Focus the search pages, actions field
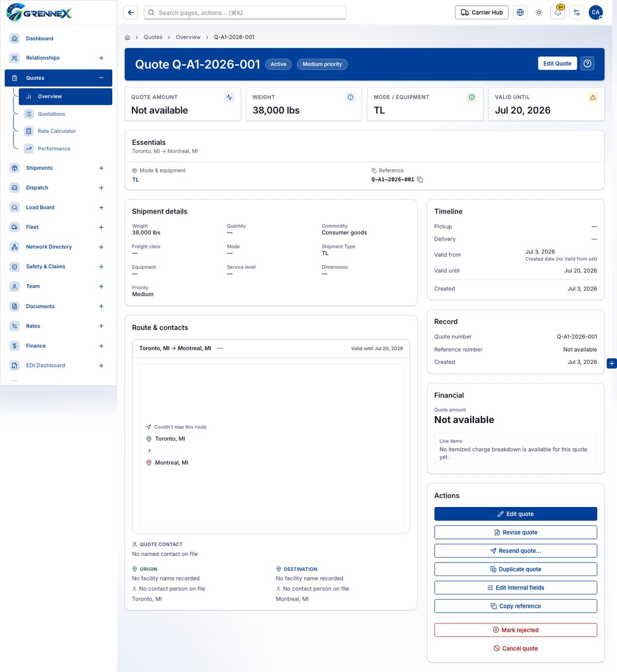The image size is (617, 672). 245,13
